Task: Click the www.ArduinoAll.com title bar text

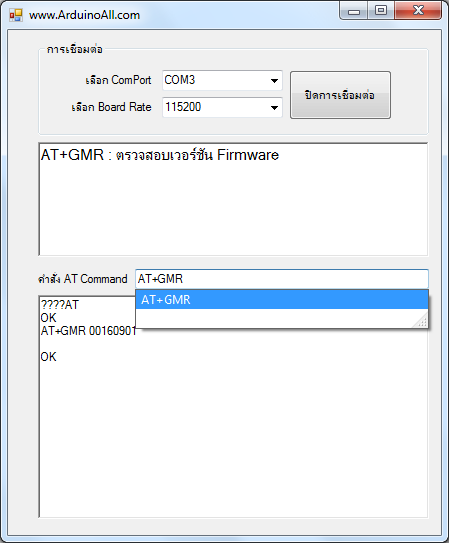Action: pyautogui.click(x=84, y=15)
